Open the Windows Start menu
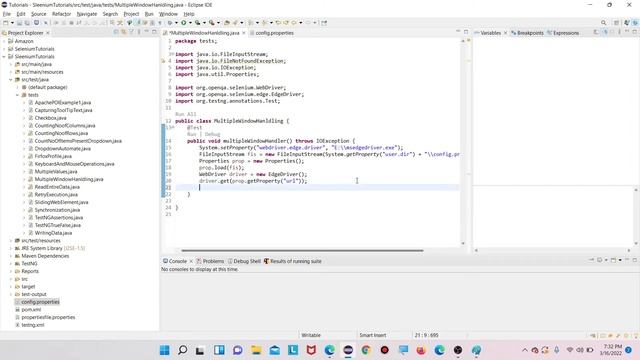Image resolution: width=640 pixels, height=360 pixels. click(164, 350)
